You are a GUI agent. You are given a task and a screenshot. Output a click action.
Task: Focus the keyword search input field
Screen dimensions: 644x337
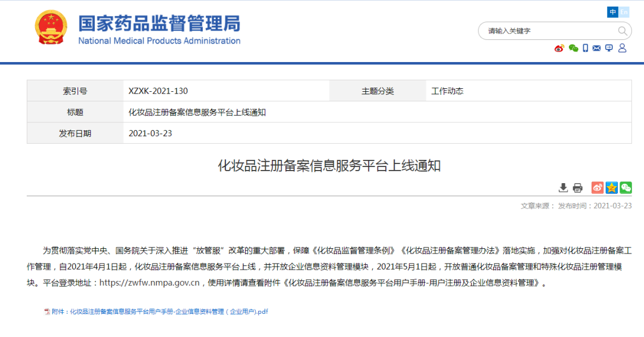click(x=549, y=31)
